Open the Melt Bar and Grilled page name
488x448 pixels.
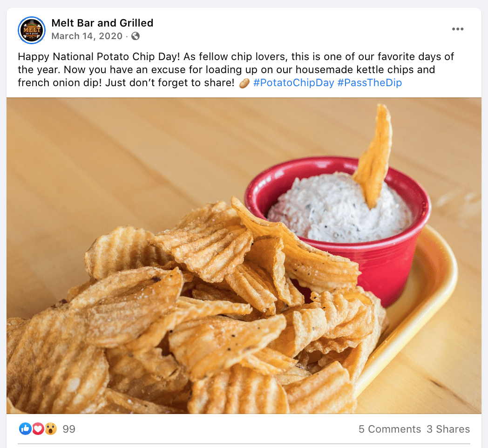[x=102, y=23]
